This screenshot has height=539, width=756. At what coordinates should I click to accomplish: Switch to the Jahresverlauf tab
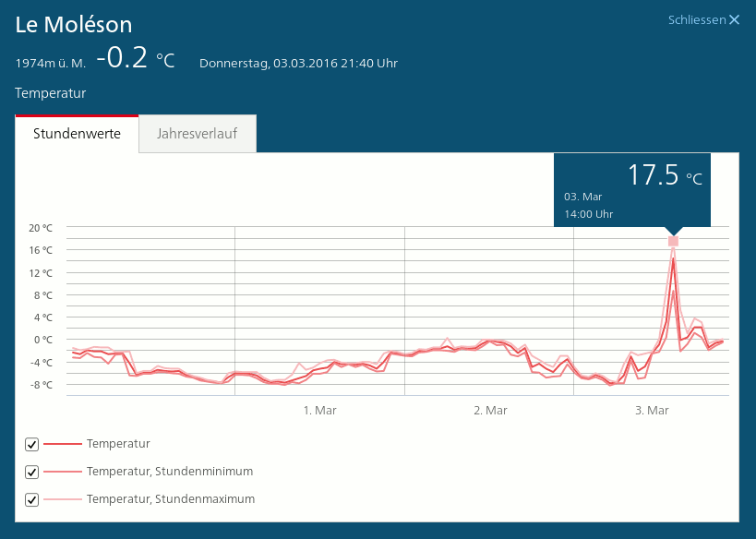197,134
